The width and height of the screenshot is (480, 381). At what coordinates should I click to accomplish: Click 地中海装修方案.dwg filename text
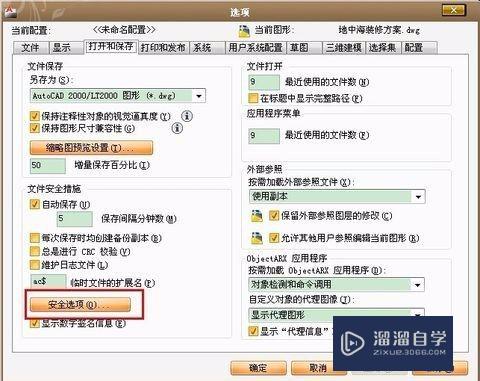[x=379, y=30]
